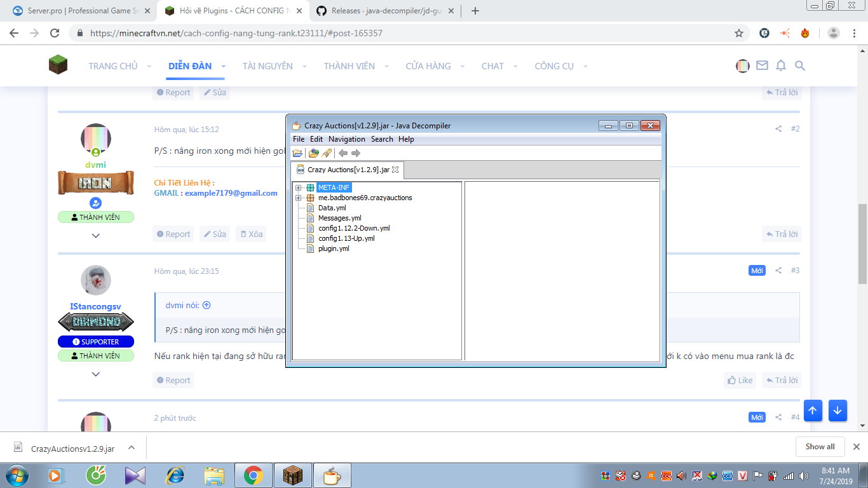Click the browser page vertical scrollbar thumb

click(862, 244)
